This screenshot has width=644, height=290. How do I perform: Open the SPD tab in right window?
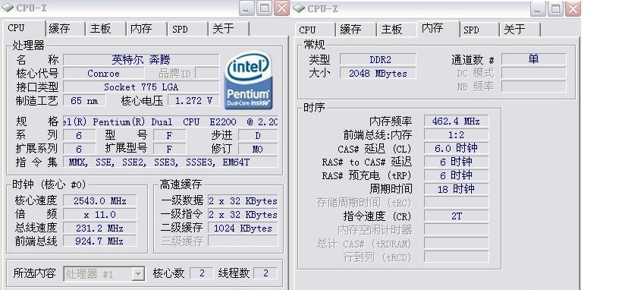coord(479,30)
